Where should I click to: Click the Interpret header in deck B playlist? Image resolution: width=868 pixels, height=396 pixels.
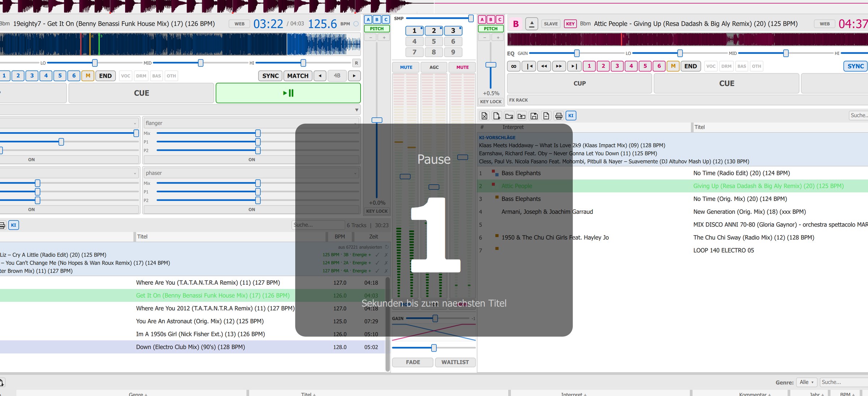[x=513, y=127]
